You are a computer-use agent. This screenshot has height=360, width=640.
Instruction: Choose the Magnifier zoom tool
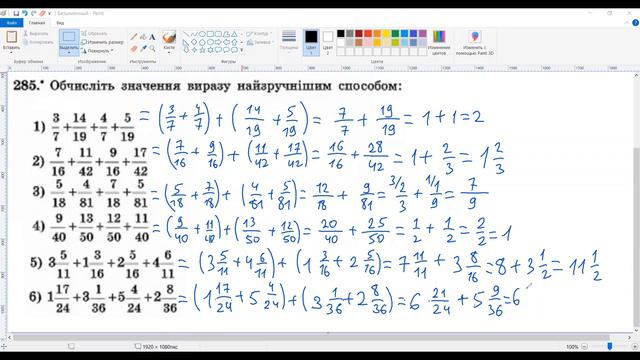(x=152, y=49)
